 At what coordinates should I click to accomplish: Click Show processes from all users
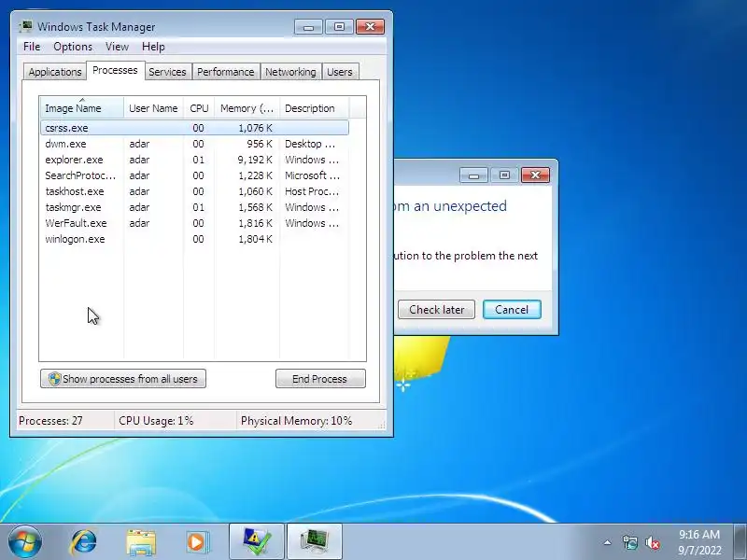pyautogui.click(x=123, y=379)
